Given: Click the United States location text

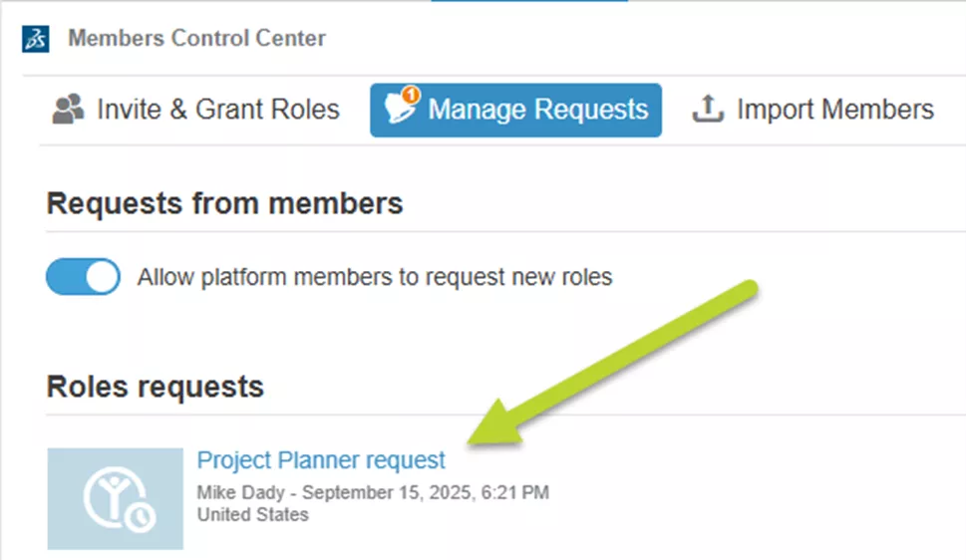Looking at the screenshot, I should pyautogui.click(x=253, y=514).
